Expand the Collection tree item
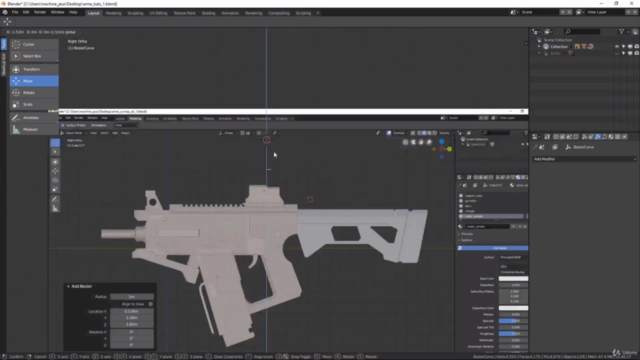 (x=539, y=47)
